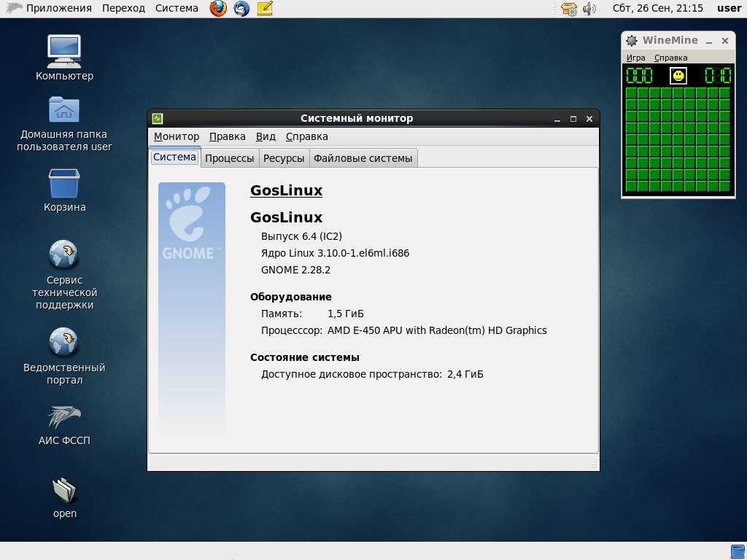
Task: Click 'Доступное дисковое пространство:' label
Action: pos(352,374)
